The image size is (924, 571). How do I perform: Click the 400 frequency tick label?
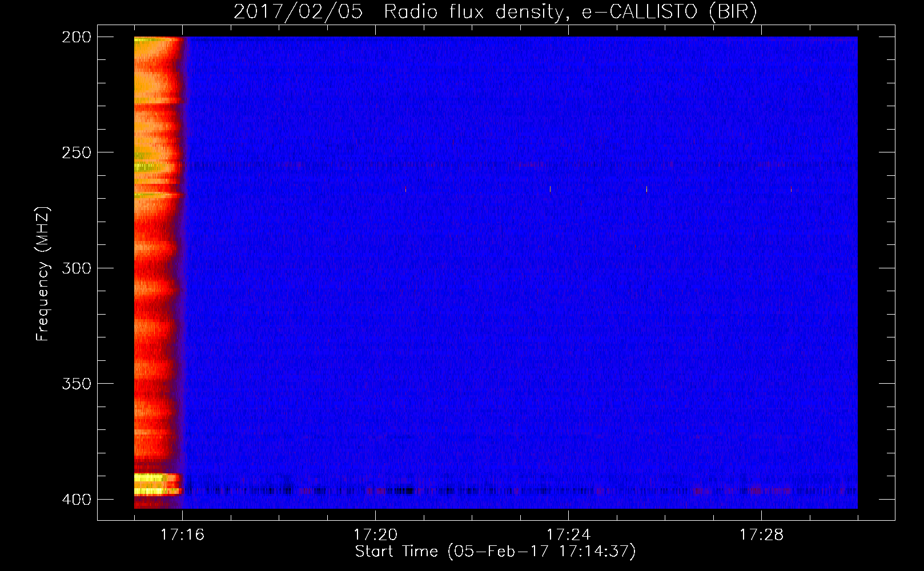pos(77,500)
